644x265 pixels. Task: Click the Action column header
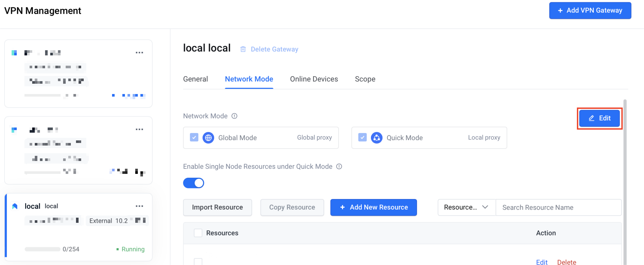tap(546, 233)
